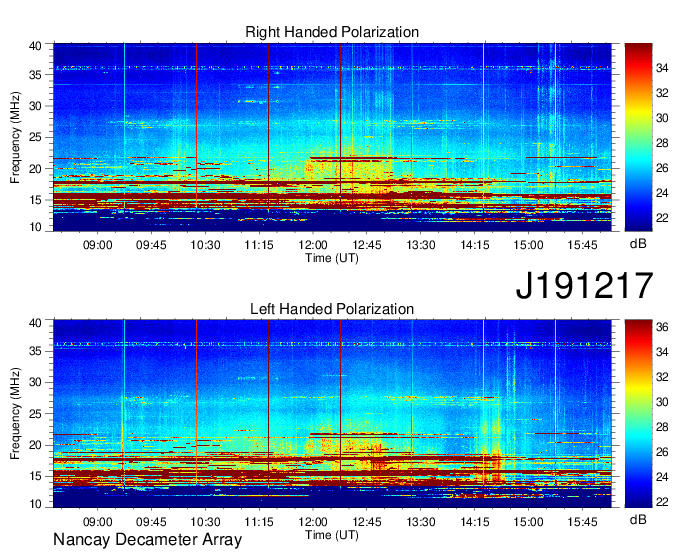Click the 40 MHz tick on Left Handed plot
The image size is (680, 552).
coord(35,322)
